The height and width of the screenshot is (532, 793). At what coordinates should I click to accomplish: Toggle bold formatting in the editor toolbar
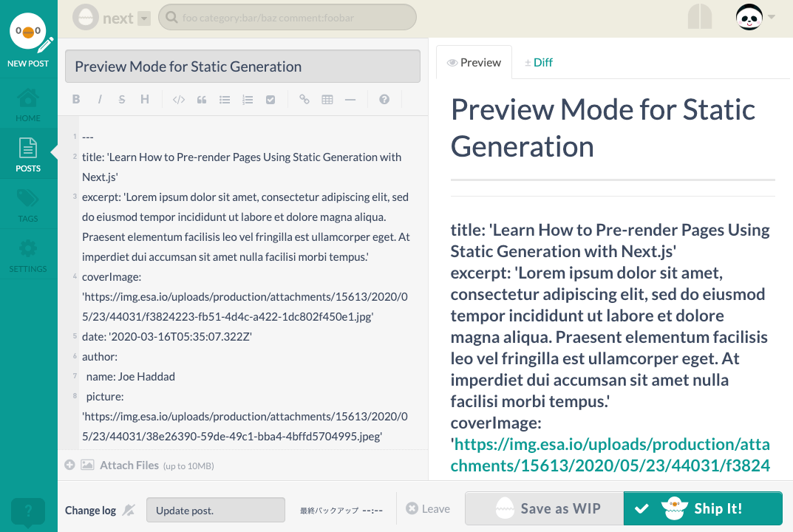point(76,100)
